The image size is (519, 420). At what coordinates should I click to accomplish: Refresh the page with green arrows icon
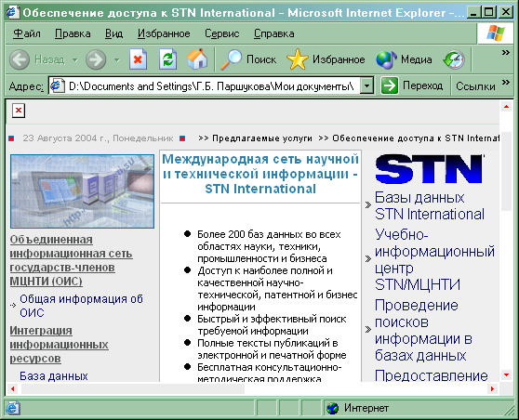pos(167,59)
